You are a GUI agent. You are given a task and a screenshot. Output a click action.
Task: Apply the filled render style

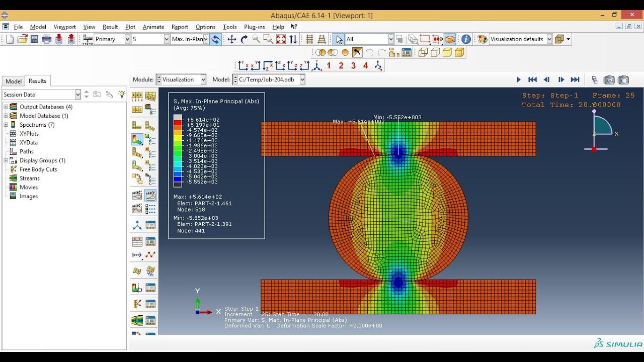point(447,52)
